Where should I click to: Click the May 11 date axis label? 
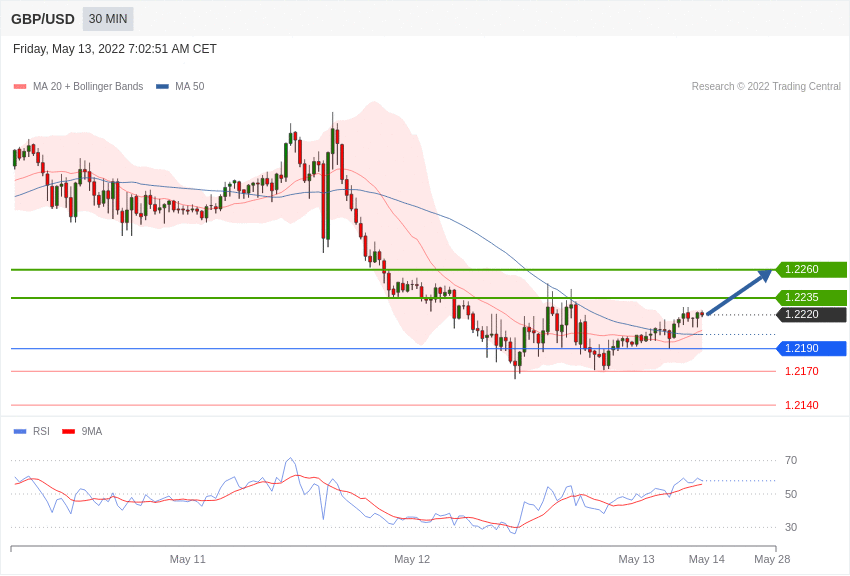point(188,559)
